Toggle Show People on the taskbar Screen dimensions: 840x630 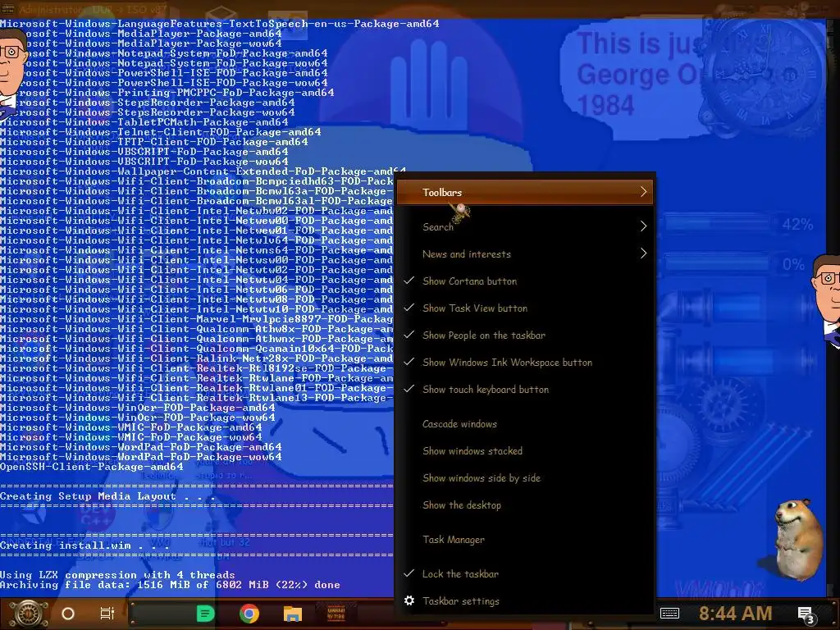coord(525,336)
